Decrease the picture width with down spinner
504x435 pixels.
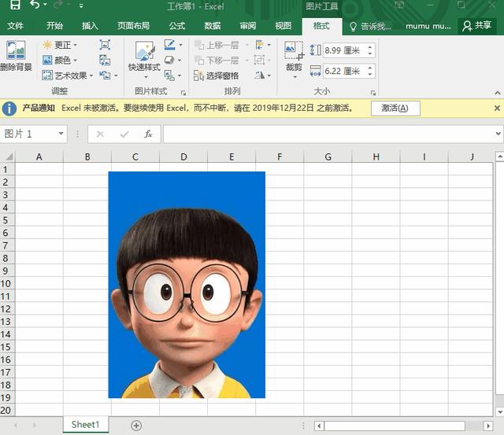tap(370, 74)
